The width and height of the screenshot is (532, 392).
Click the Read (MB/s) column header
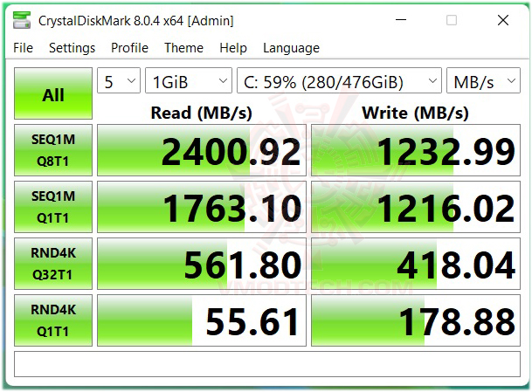[x=202, y=113]
